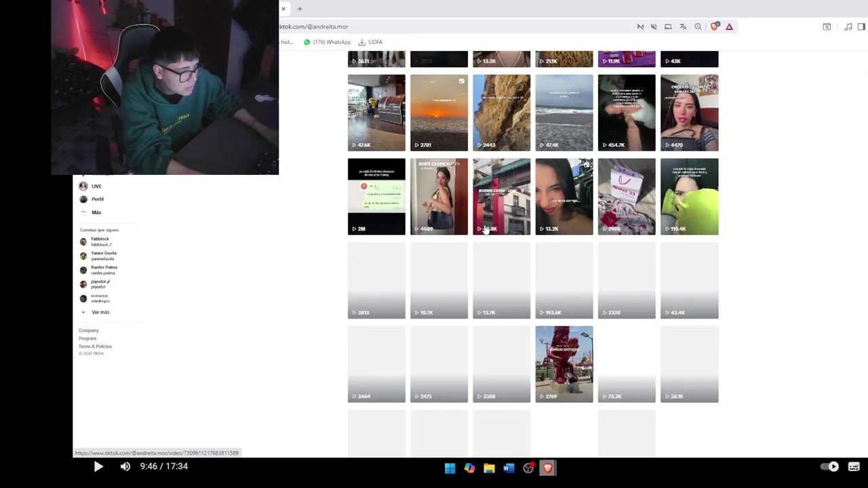Open beach waves video with 47.4K views
The height and width of the screenshot is (488, 868).
point(564,113)
